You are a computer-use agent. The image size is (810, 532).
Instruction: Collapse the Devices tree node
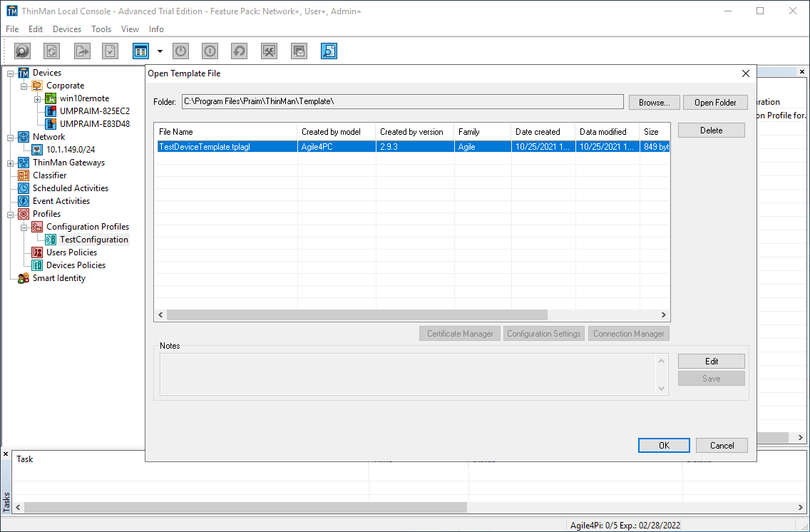[10, 73]
